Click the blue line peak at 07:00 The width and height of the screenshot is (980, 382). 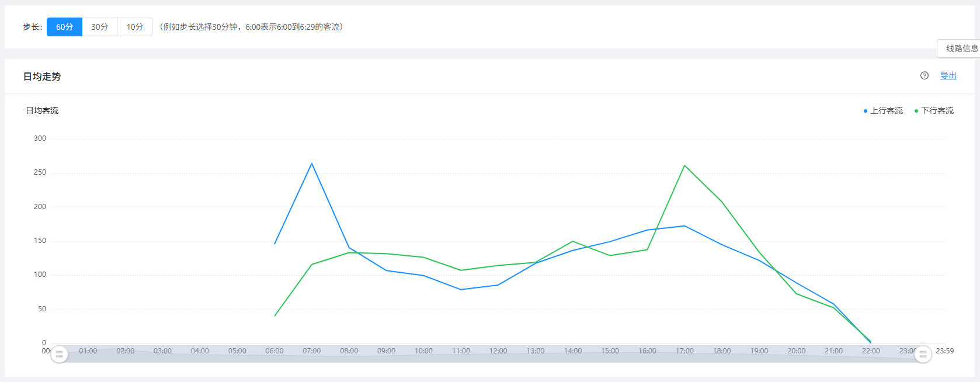312,164
